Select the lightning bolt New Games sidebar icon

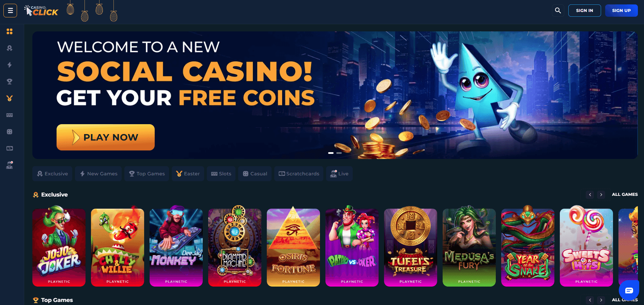10,65
